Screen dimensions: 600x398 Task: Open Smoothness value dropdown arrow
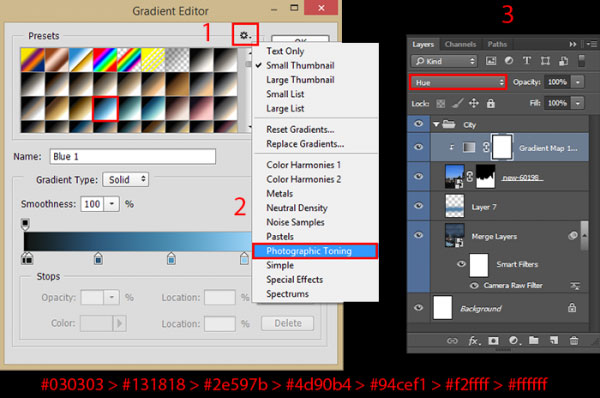coord(112,204)
